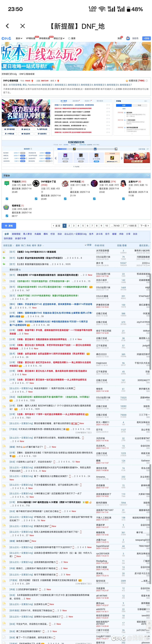152x644 pixels.
Task: Click the search magnifier icon
Action: (x=69, y=39)
